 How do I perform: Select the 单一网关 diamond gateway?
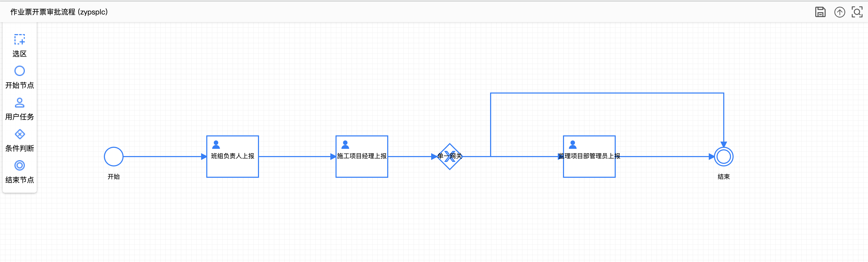pos(450,157)
